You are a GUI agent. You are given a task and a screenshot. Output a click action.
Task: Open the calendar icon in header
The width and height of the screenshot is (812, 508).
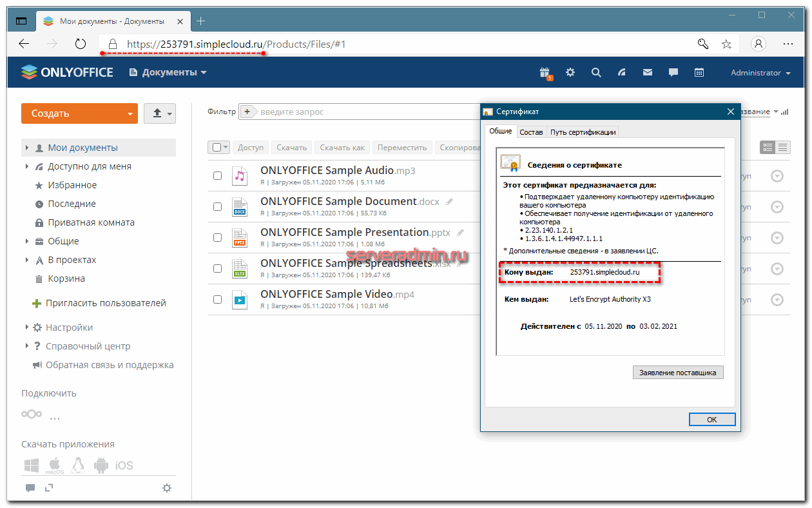coord(699,72)
